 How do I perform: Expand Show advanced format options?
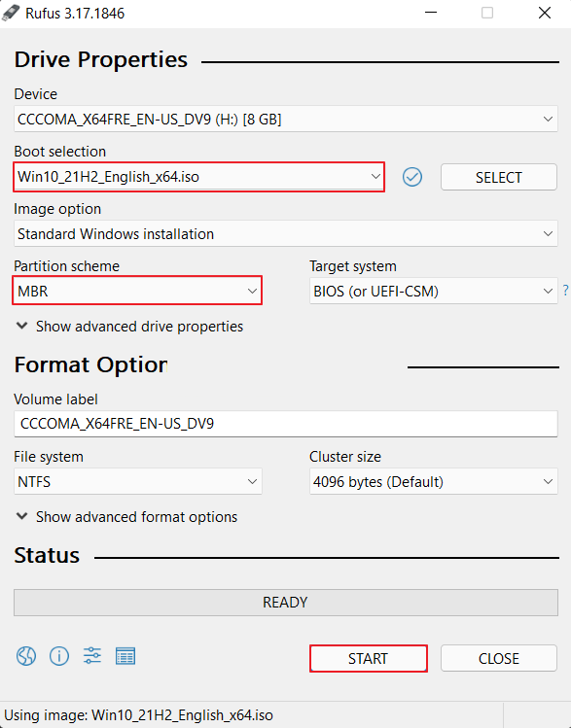(126, 517)
